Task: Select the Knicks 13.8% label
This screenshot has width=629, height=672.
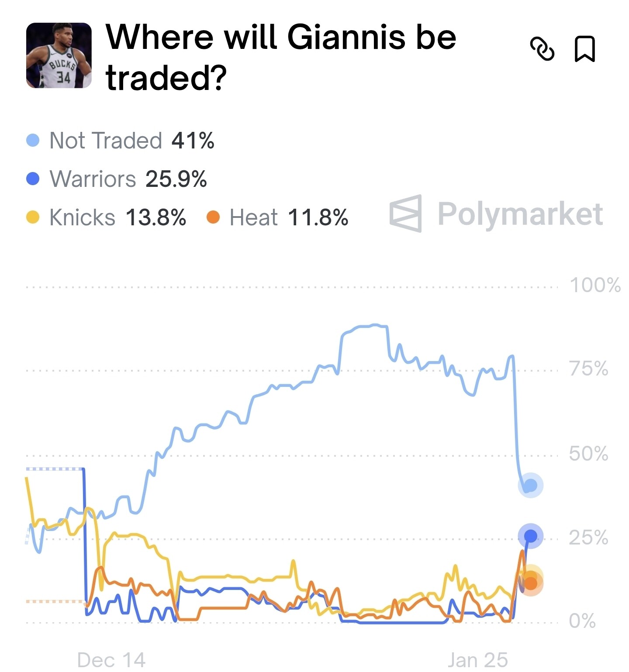Action: pyautogui.click(x=118, y=217)
